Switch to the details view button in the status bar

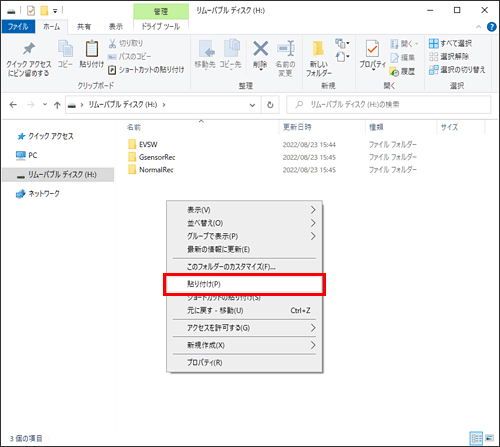(x=476, y=438)
